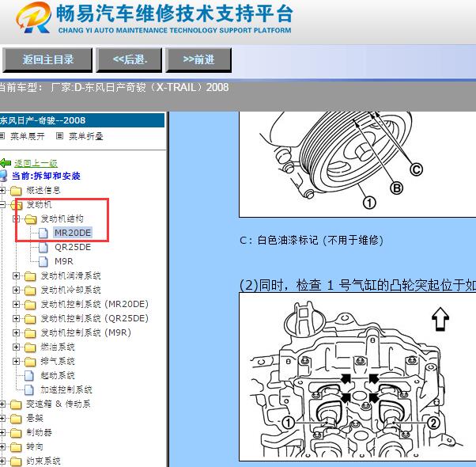Expand 发动机控制系统 (M9R) node

16,332
